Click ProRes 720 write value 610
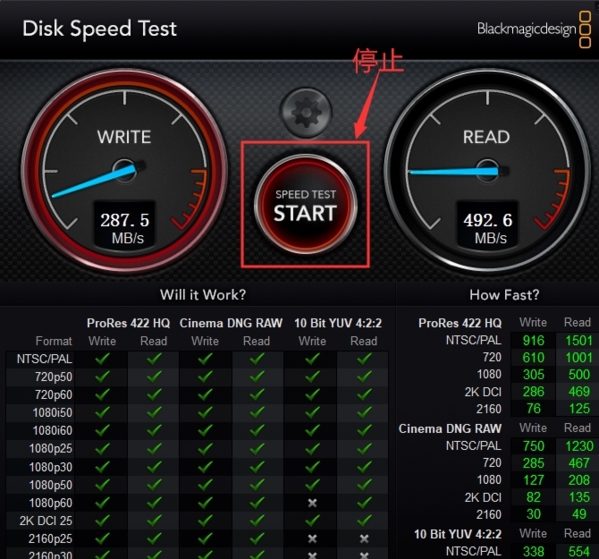 pyautogui.click(x=533, y=358)
